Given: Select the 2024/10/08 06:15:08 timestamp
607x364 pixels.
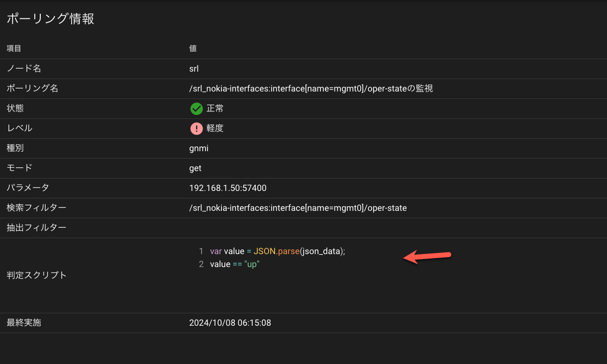Looking at the screenshot, I should click(x=230, y=323).
